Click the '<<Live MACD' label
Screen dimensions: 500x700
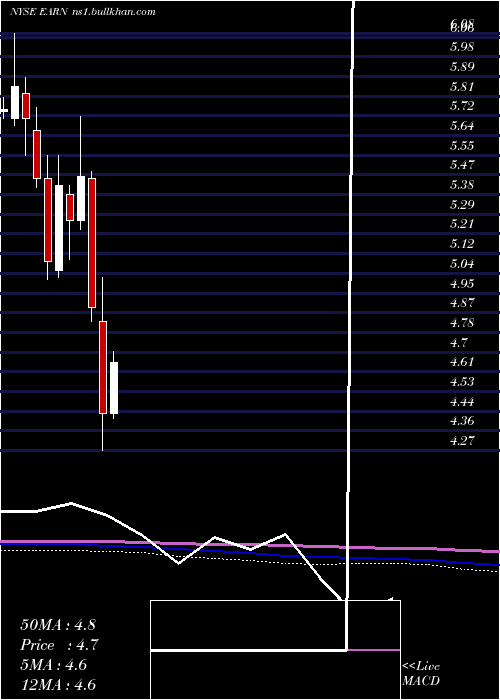pos(421,674)
